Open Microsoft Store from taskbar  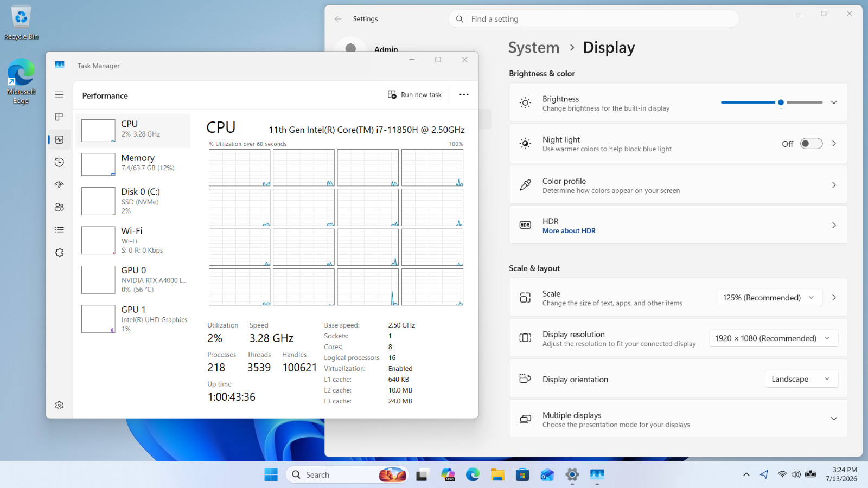pos(522,475)
